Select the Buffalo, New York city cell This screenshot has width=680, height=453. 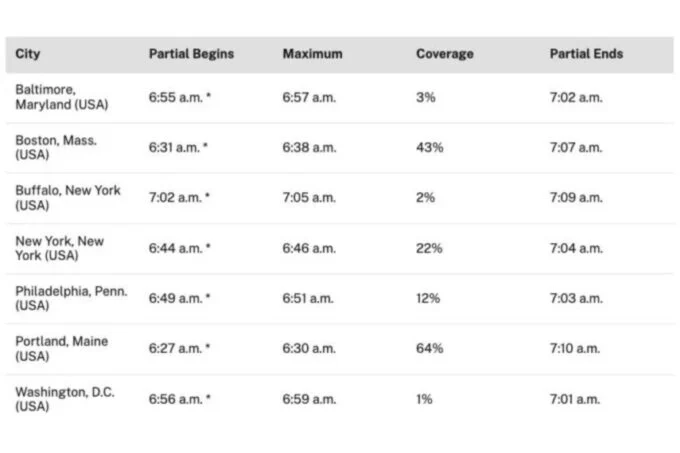point(68,198)
